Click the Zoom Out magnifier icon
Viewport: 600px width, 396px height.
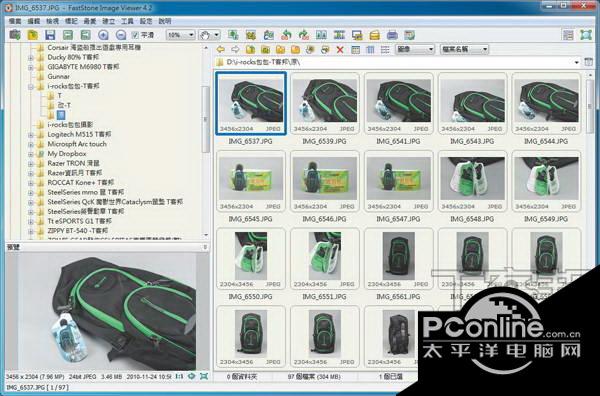(x=121, y=35)
